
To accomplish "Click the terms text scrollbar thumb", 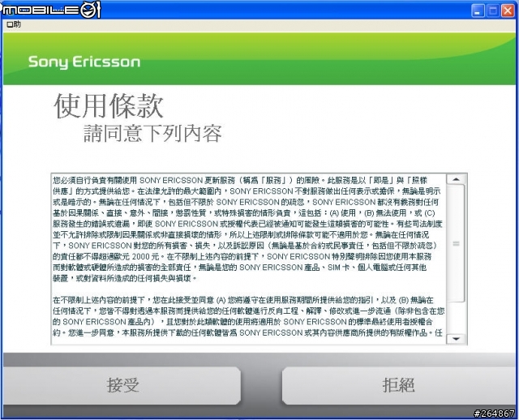I will (456, 243).
